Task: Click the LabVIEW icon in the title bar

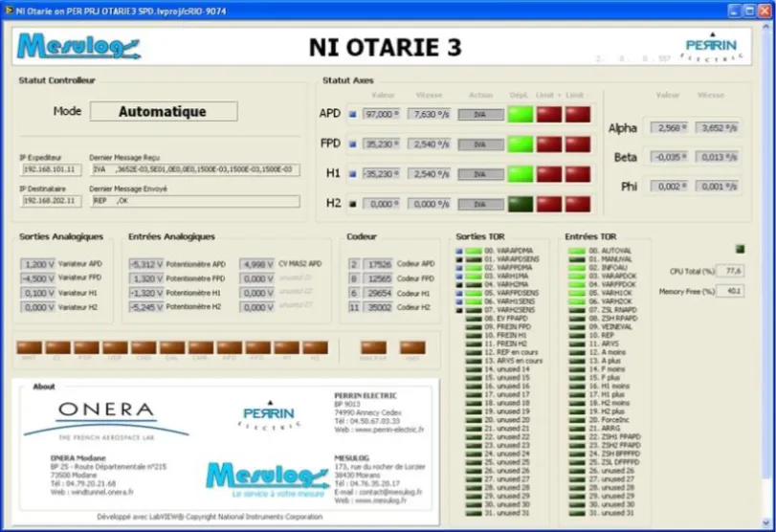Action: pyautogui.click(x=9, y=11)
